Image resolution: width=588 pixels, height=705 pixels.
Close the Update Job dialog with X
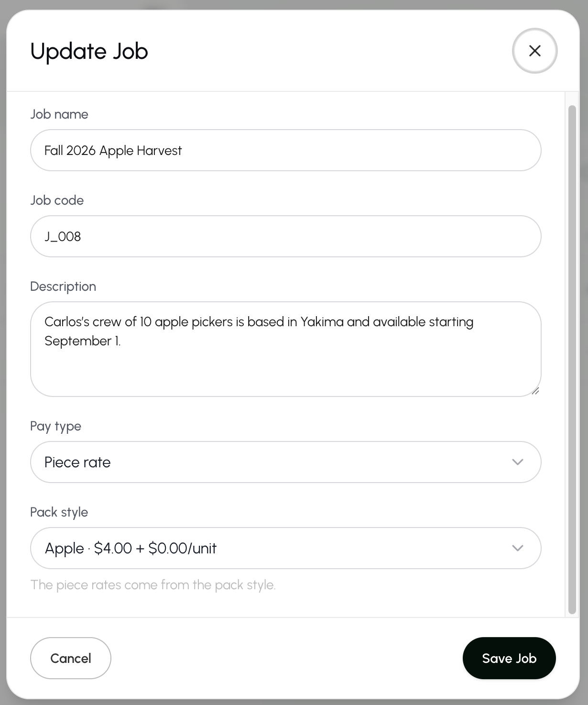(x=534, y=51)
